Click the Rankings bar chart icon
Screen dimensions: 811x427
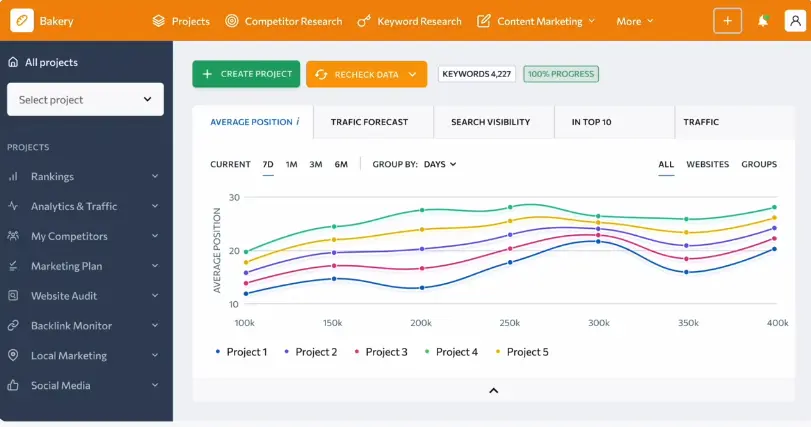(x=13, y=176)
